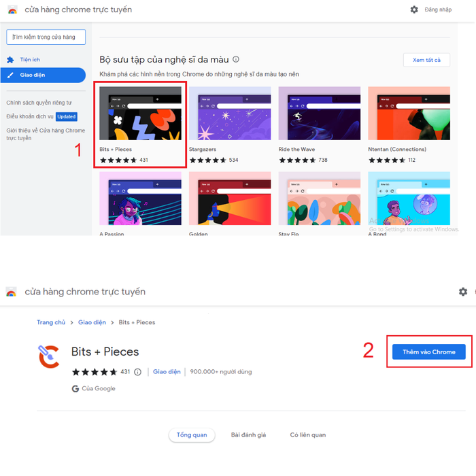Click the Bits + Pieces detail page title

[105, 352]
